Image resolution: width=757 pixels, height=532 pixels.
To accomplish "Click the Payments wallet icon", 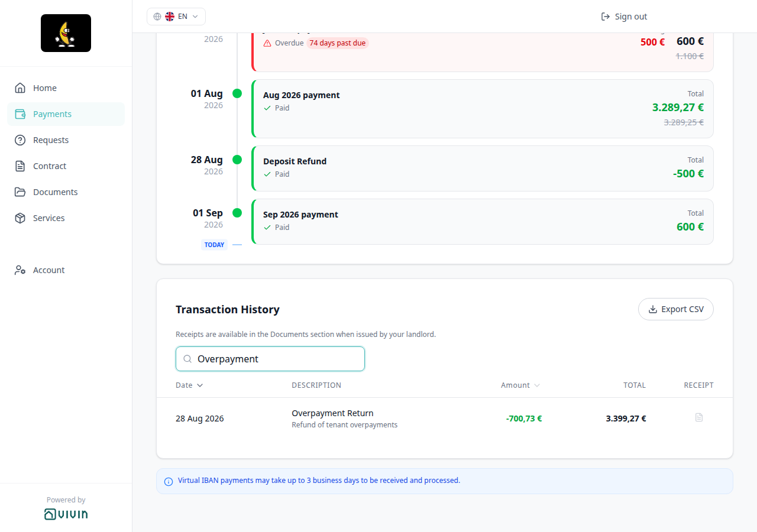I will pos(20,114).
